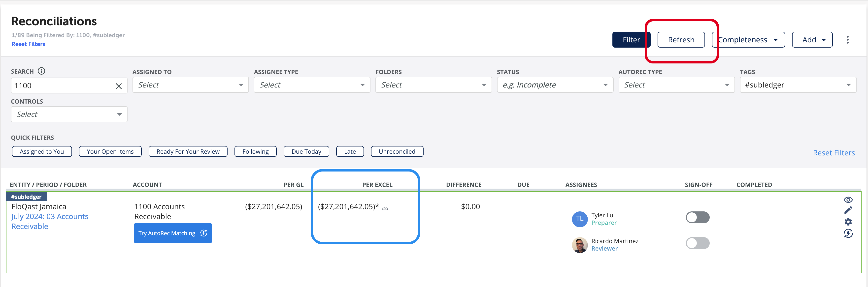
Task: Click the Filter button
Action: 631,39
